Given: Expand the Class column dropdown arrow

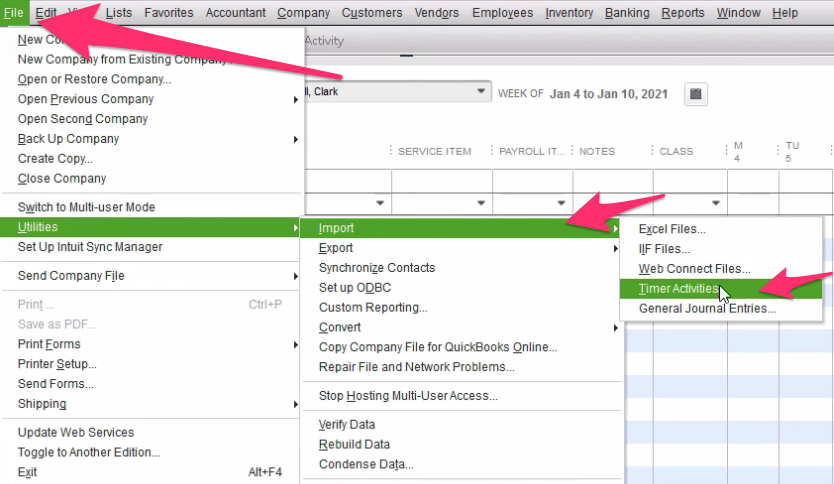Looking at the screenshot, I should pyautogui.click(x=716, y=203).
